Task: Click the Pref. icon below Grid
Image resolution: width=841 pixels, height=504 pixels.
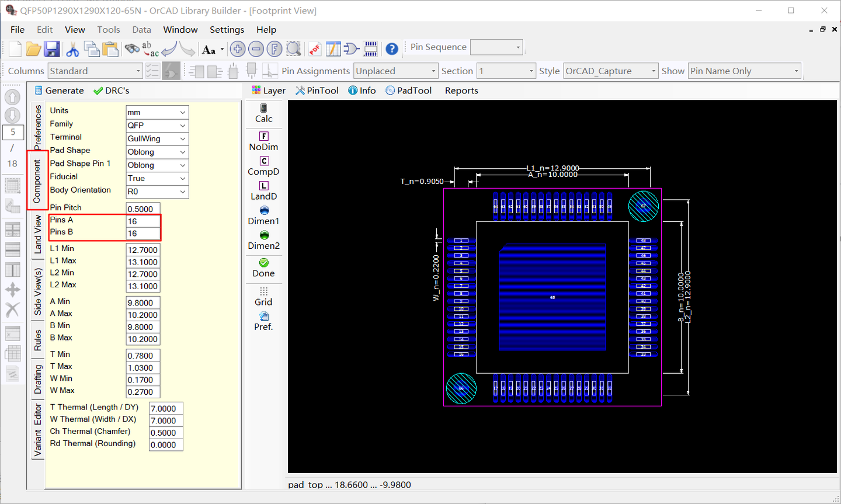Action: coord(263,321)
